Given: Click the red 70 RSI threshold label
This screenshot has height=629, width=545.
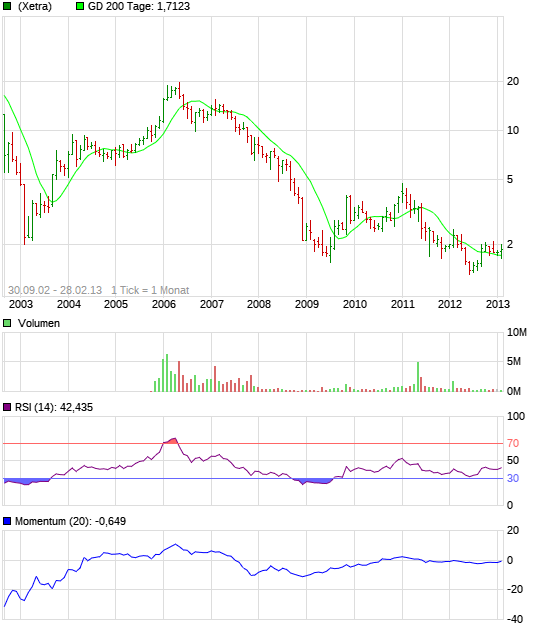Looking at the screenshot, I should tap(513, 443).
